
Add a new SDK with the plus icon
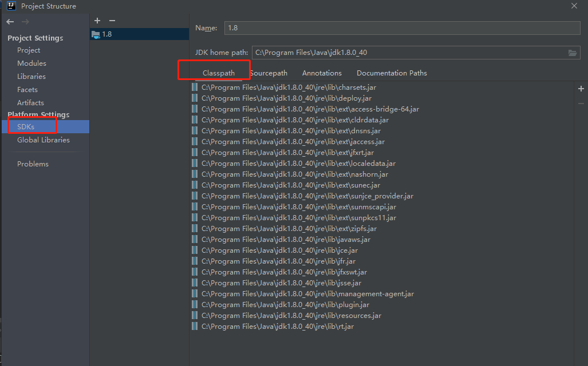(x=97, y=21)
